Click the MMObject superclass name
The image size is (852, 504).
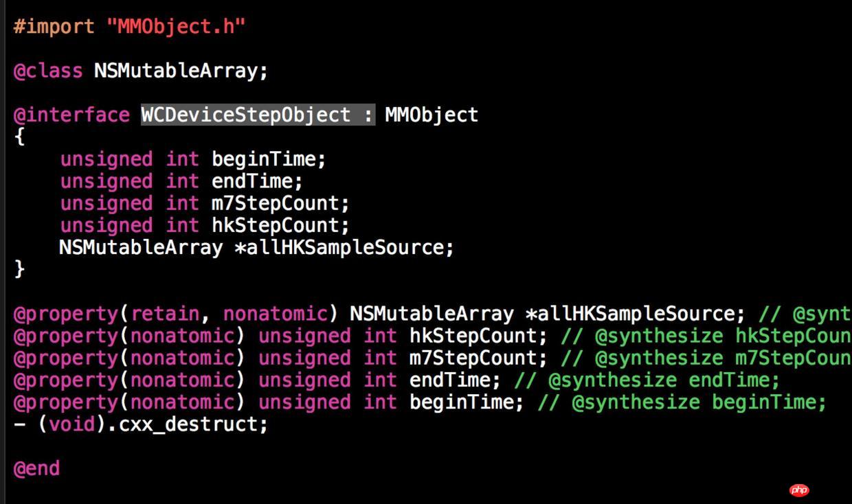pyautogui.click(x=431, y=115)
